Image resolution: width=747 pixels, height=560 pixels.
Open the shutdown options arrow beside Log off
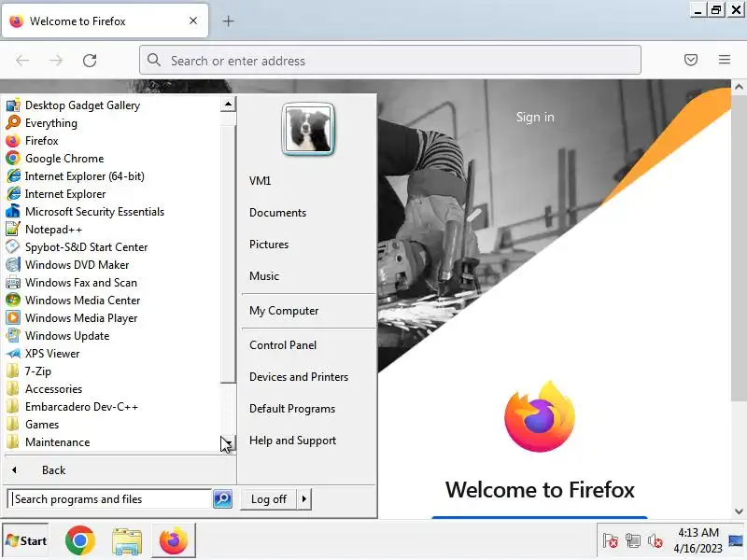click(x=304, y=499)
